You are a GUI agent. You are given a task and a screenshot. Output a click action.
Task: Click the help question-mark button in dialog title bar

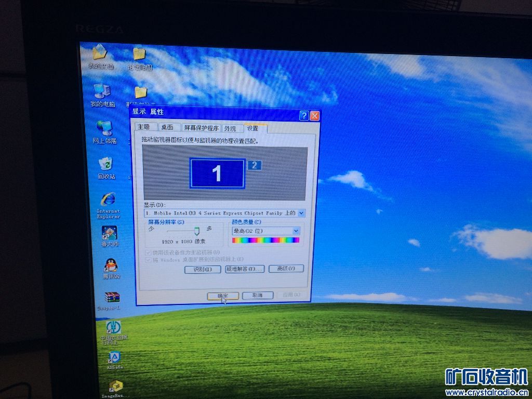303,116
